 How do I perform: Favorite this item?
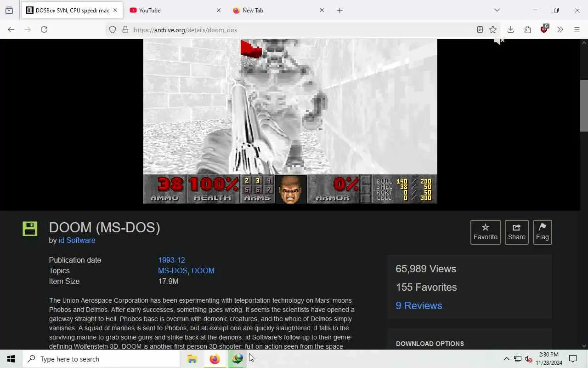pyautogui.click(x=486, y=232)
